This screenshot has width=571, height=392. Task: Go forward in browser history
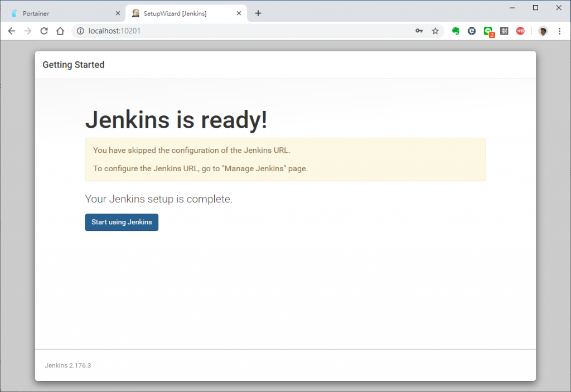[x=28, y=31]
